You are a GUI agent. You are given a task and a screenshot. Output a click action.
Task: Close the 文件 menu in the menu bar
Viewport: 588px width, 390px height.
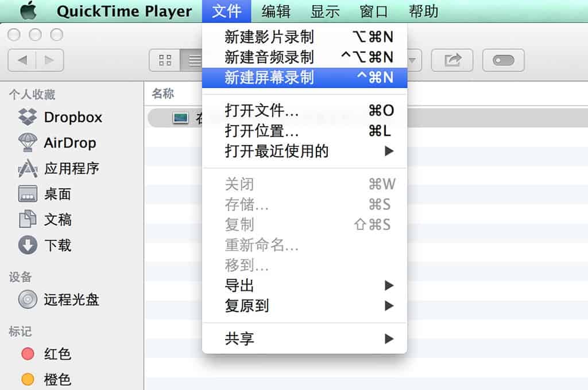coord(226,11)
